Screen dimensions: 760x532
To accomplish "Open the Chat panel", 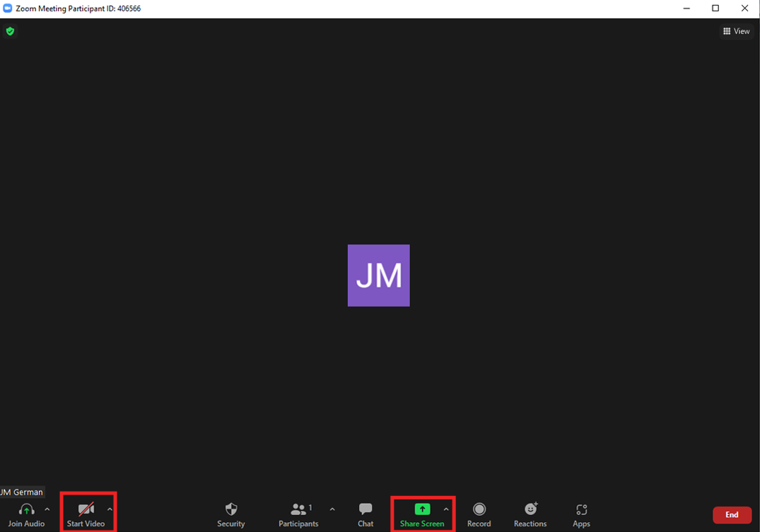I will pos(366,515).
